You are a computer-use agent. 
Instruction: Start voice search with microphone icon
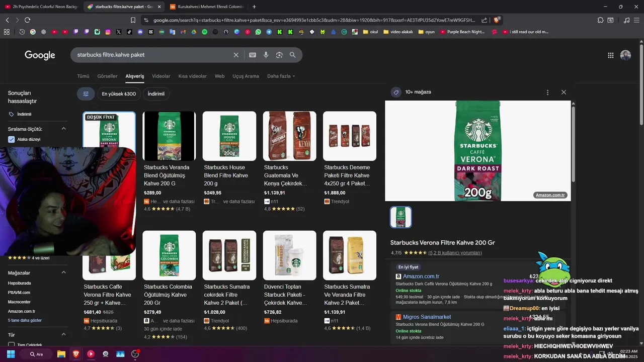click(266, 55)
